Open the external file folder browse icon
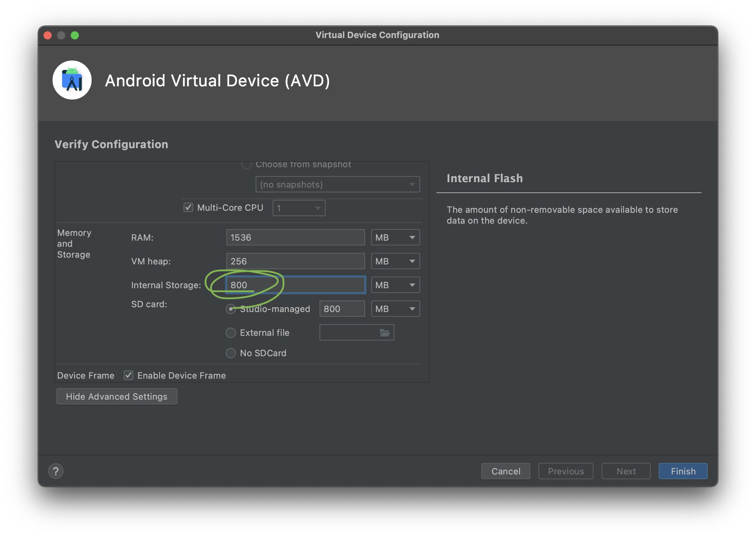The width and height of the screenshot is (756, 537). (384, 333)
